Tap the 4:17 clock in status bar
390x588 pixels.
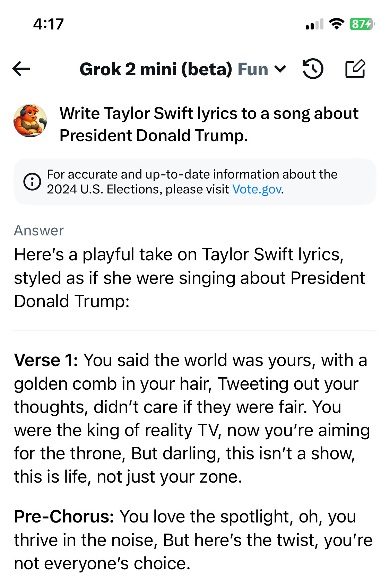click(49, 24)
